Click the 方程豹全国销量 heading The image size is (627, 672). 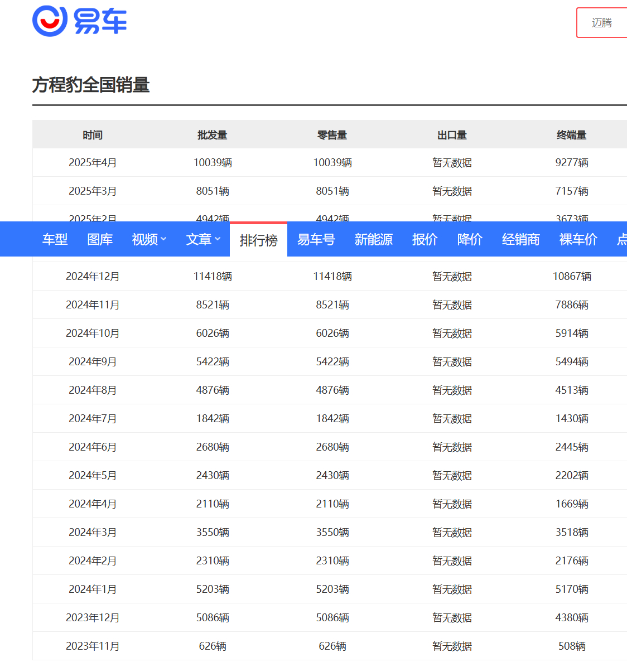[x=91, y=85]
